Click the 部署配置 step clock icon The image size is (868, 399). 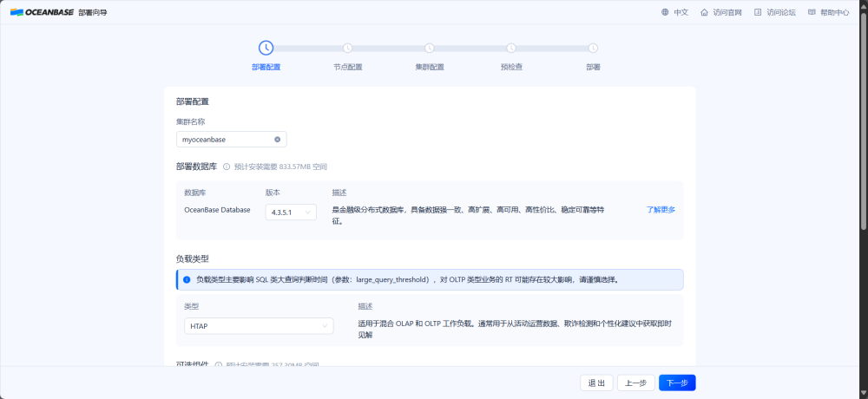pyautogui.click(x=266, y=49)
